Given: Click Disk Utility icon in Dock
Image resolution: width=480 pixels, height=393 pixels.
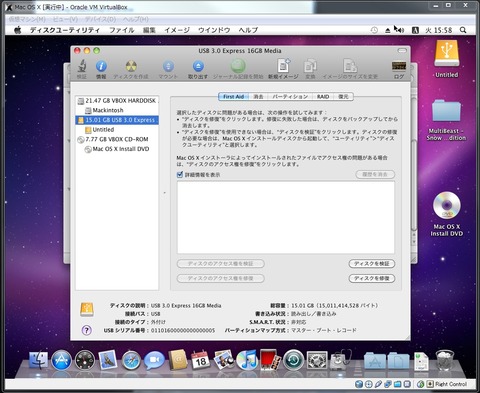Looking at the screenshot, I should [340, 360].
